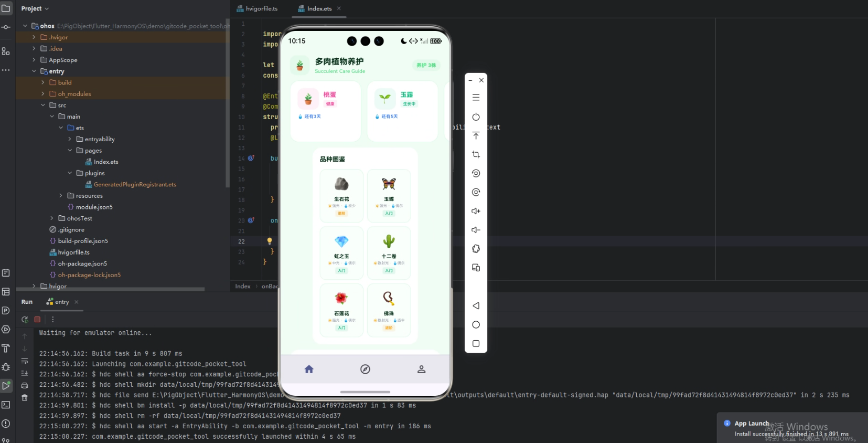Open the Project view dropdown
This screenshot has height=443, width=868.
[35, 8]
